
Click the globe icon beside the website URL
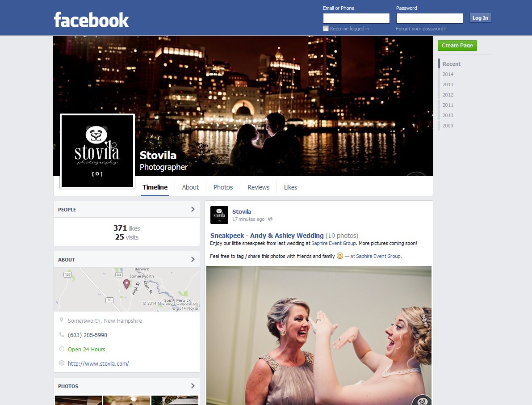pyautogui.click(x=61, y=363)
